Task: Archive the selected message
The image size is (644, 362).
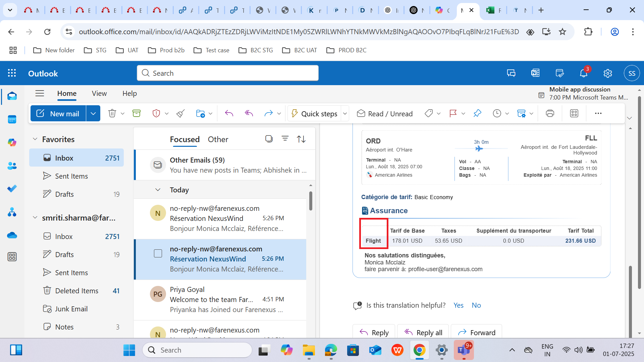Action: coord(137,113)
